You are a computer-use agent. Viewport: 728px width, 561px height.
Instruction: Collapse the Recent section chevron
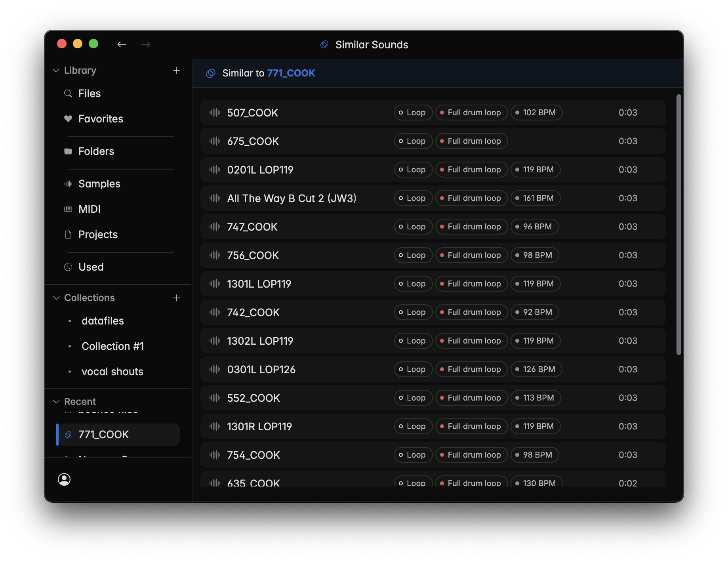[56, 402]
